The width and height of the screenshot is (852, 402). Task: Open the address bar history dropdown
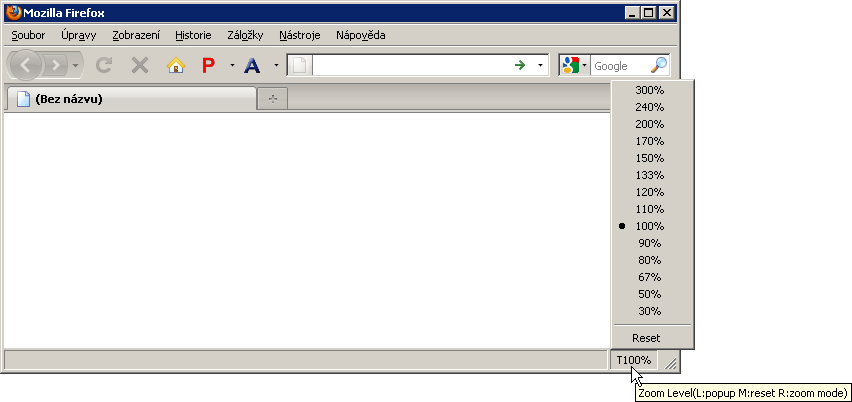540,66
